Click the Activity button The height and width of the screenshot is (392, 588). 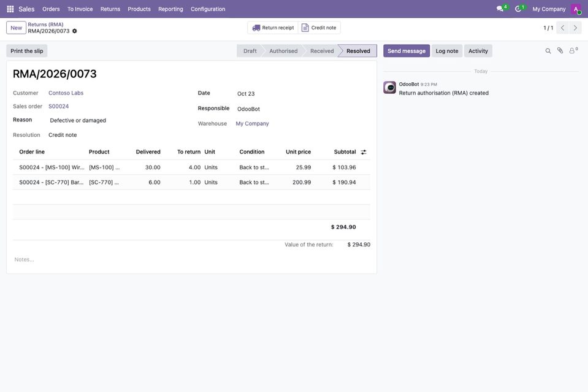(478, 51)
